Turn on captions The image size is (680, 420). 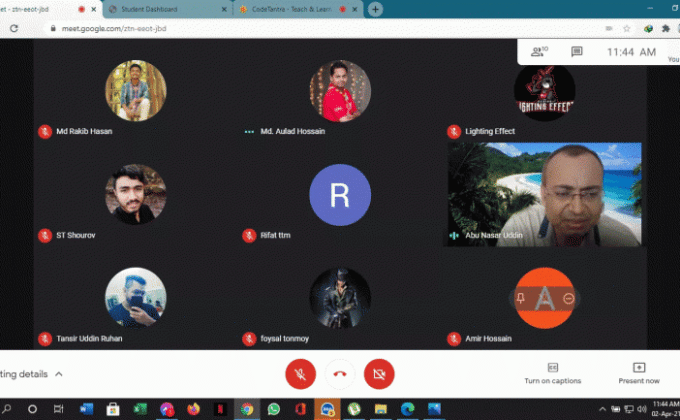[552, 374]
